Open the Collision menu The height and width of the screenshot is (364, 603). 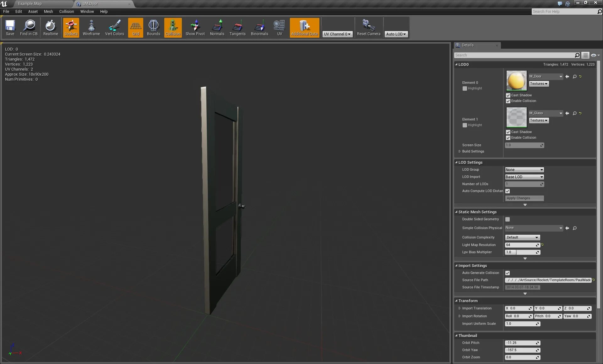tap(67, 12)
